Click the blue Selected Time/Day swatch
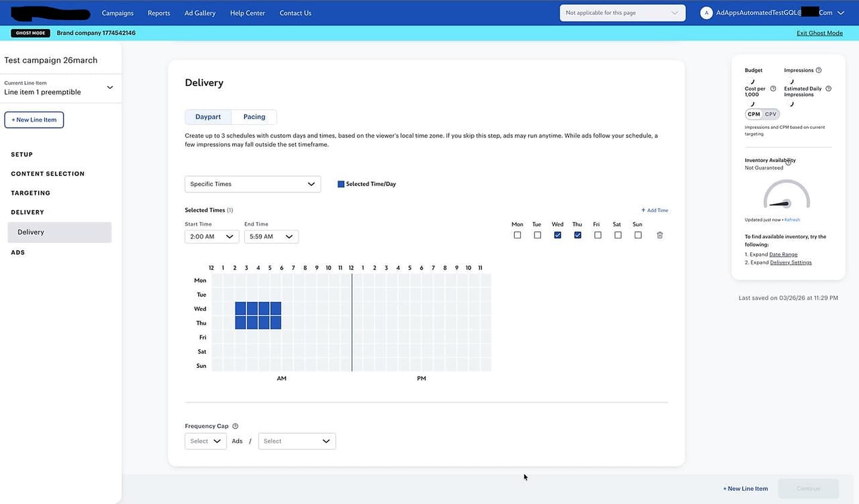The width and height of the screenshot is (859, 504). (x=340, y=184)
